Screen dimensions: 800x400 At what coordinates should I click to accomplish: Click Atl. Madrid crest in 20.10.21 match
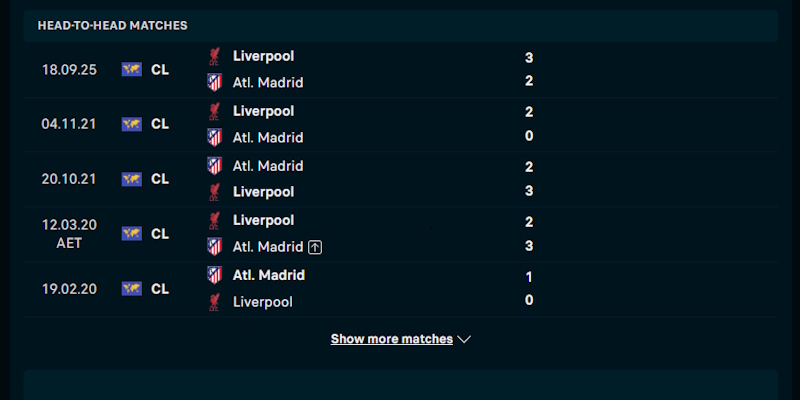coord(214,166)
